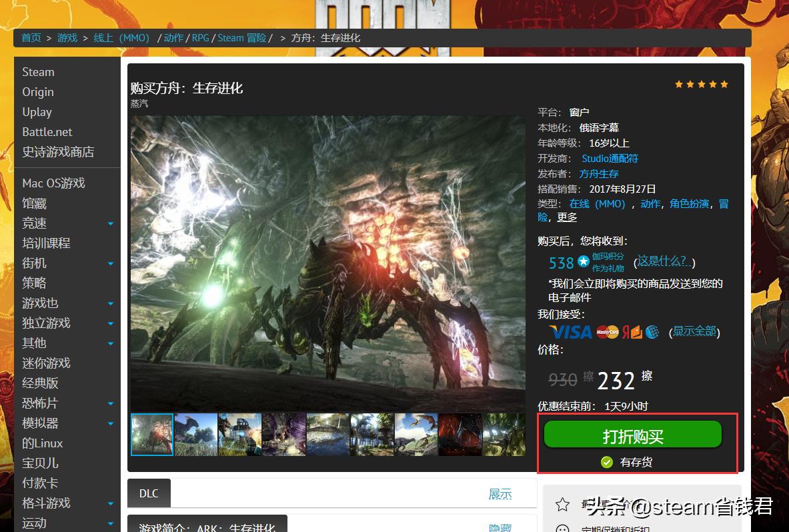Switch to the DLC tab

click(x=148, y=493)
